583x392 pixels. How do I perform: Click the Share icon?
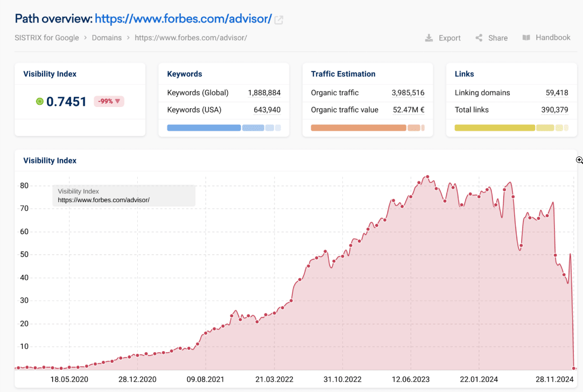coord(479,38)
